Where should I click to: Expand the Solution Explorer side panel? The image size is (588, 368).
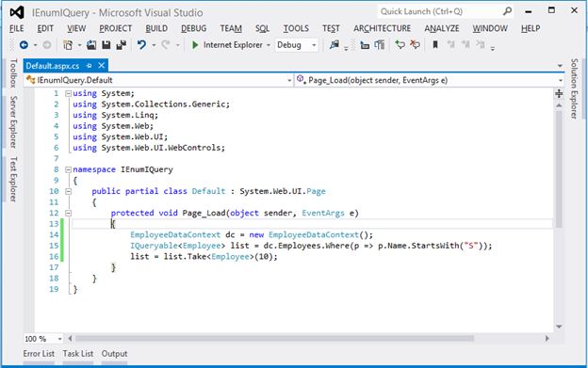(574, 88)
